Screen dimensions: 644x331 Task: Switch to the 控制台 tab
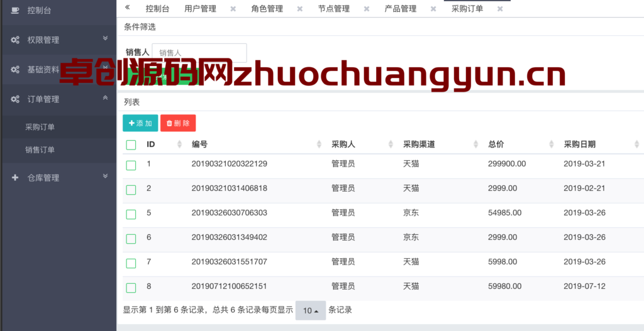click(157, 9)
